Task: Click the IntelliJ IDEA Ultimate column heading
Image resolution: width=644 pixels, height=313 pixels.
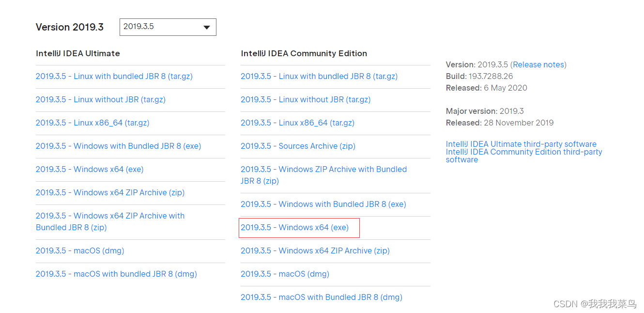Action: click(78, 53)
